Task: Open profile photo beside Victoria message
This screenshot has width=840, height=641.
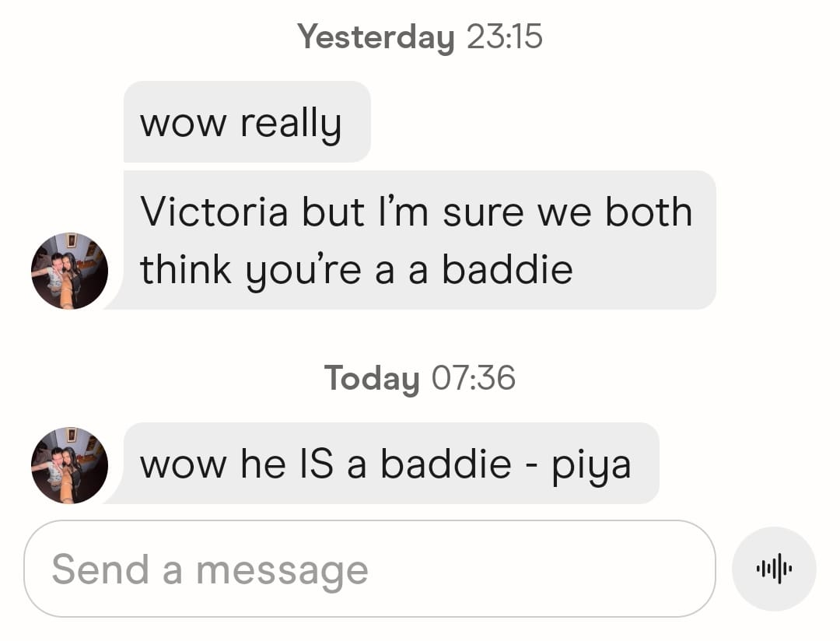Action: 70,271
